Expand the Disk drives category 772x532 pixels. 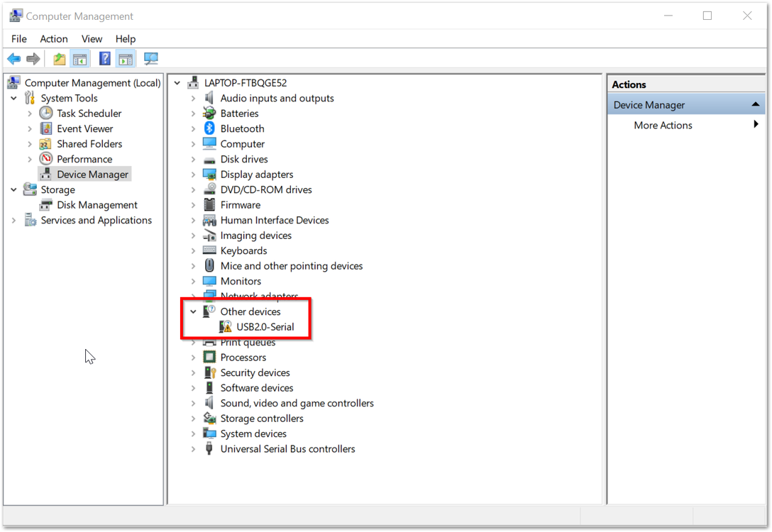194,159
